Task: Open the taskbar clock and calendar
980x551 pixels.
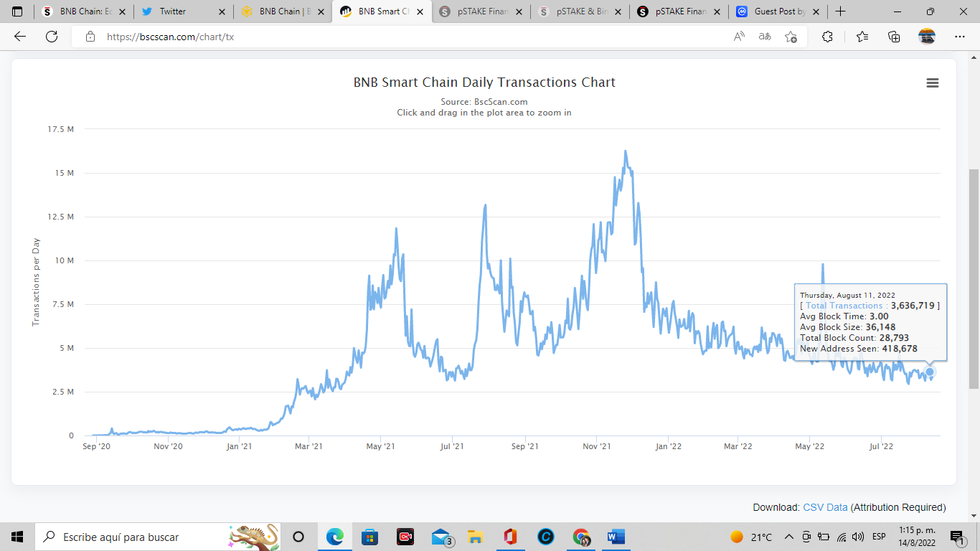Action: [x=917, y=537]
